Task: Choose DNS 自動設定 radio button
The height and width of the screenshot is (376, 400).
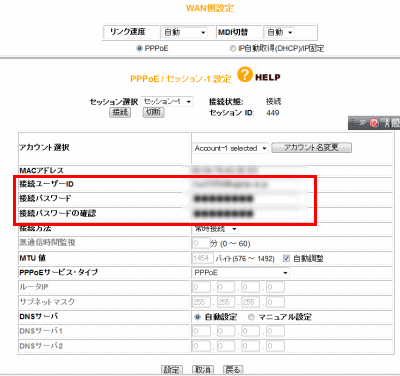Action: click(x=197, y=317)
